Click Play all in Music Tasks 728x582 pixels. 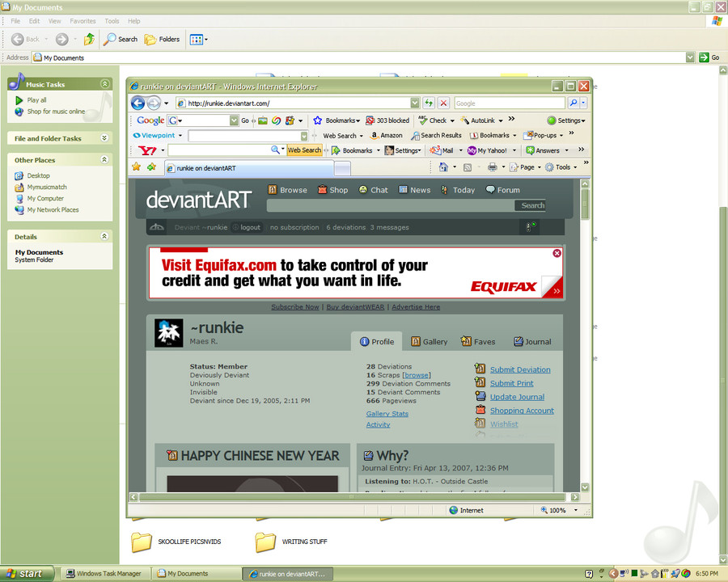31,100
